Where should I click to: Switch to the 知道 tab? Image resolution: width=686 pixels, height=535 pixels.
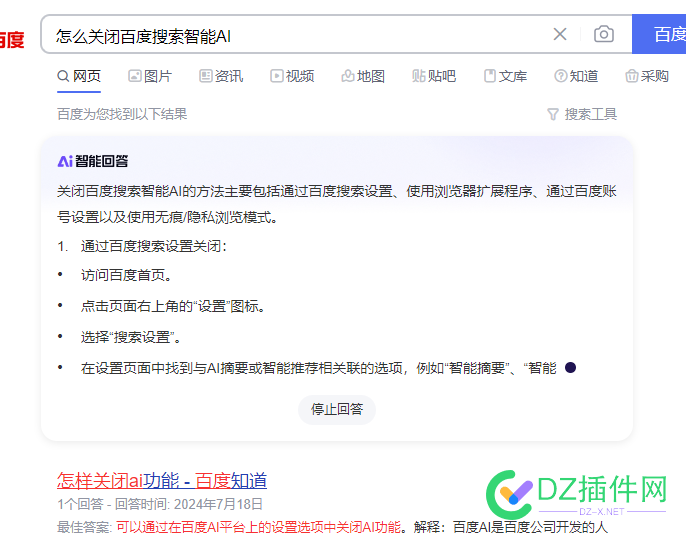[x=576, y=76]
